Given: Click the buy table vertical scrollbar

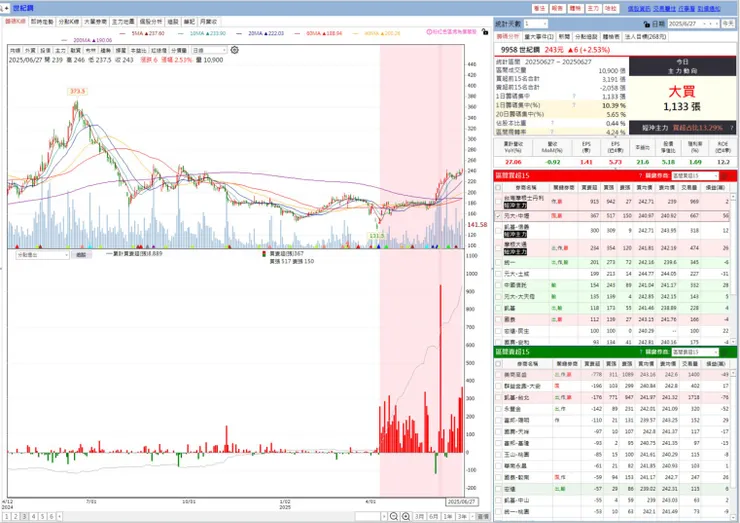Looking at the screenshot, I should coord(733,268).
